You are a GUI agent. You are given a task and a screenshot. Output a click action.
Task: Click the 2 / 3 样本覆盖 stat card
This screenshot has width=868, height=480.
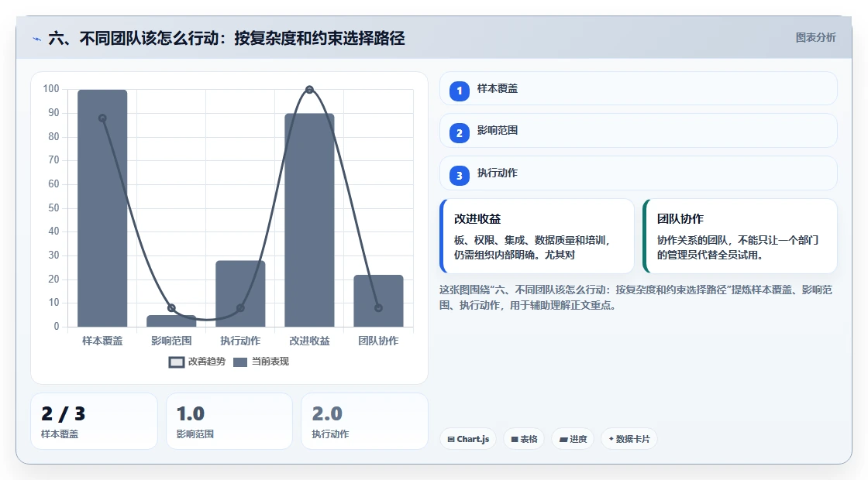point(94,421)
